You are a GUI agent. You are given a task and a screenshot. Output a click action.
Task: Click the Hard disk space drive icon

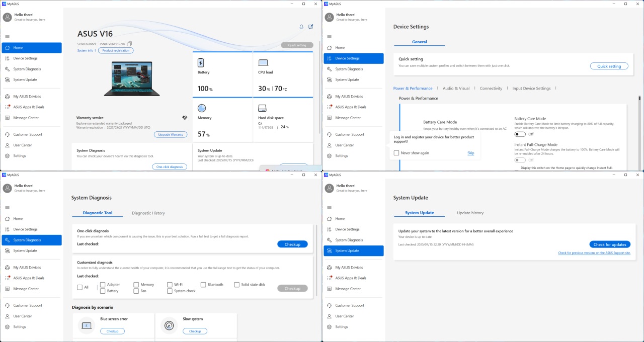tap(262, 108)
